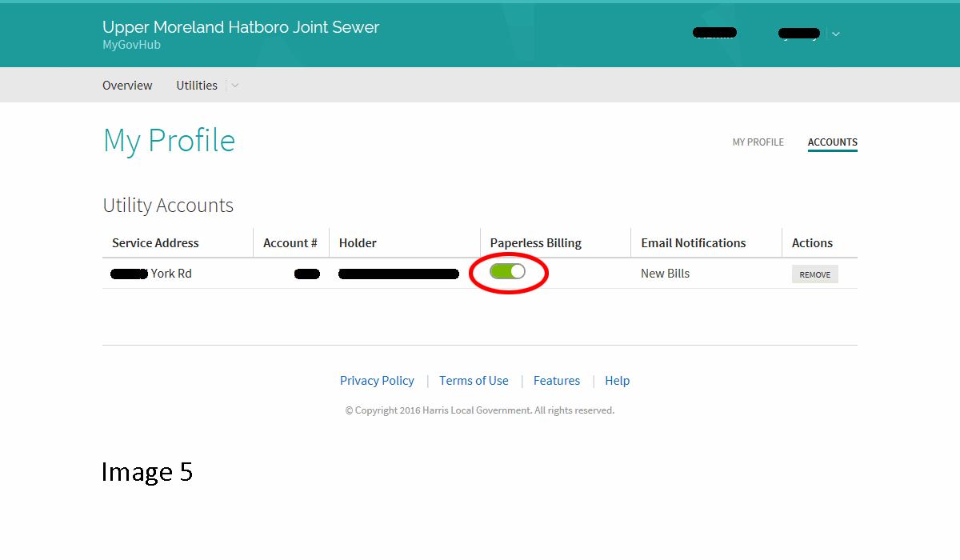
Task: Click the Service Address column header
Action: [x=155, y=243]
